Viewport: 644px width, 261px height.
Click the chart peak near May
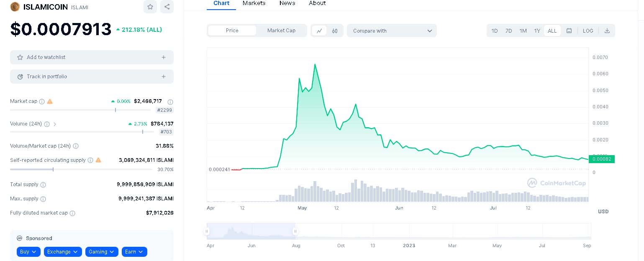pos(315,64)
